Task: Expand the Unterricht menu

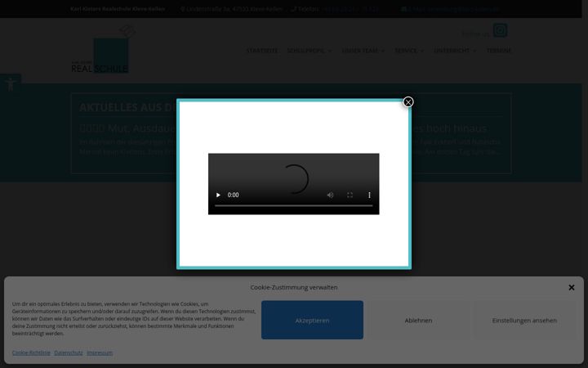Action: (x=455, y=51)
